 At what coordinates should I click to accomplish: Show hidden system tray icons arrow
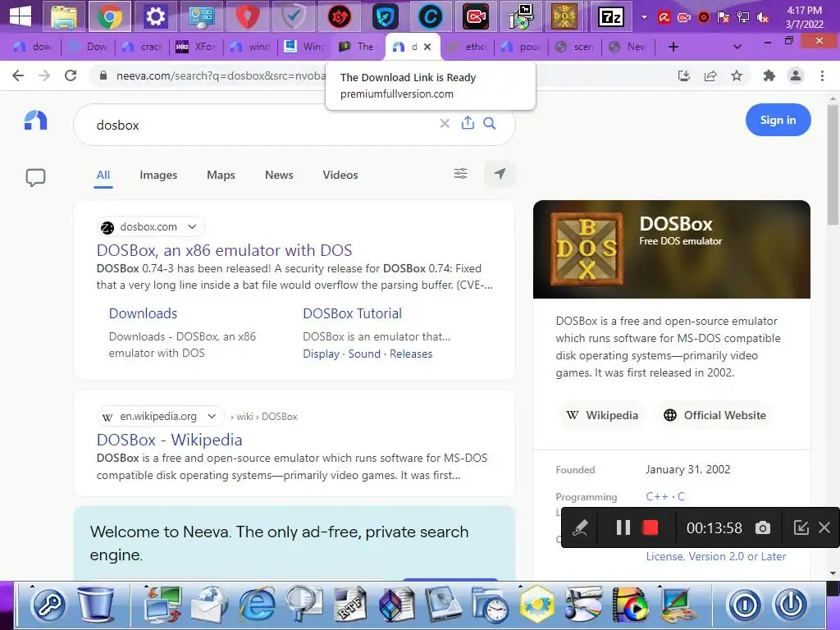coord(644,17)
